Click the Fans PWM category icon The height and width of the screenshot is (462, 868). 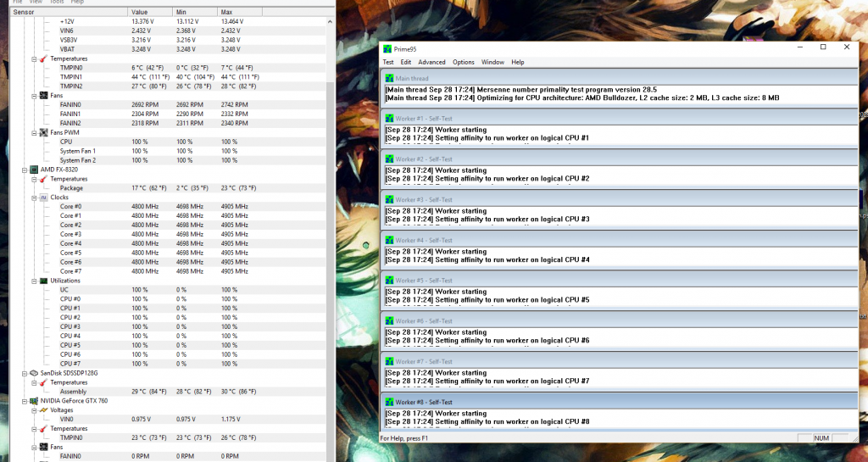(x=44, y=133)
